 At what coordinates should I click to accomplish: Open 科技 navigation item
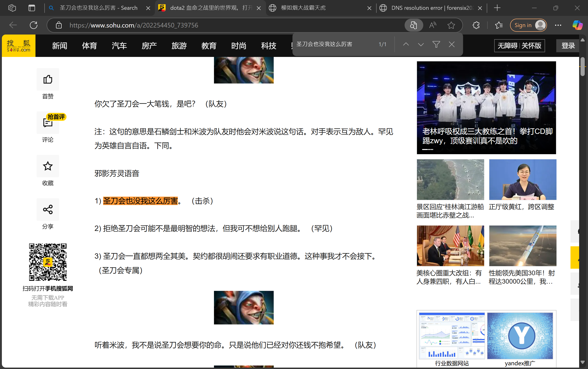(x=269, y=46)
